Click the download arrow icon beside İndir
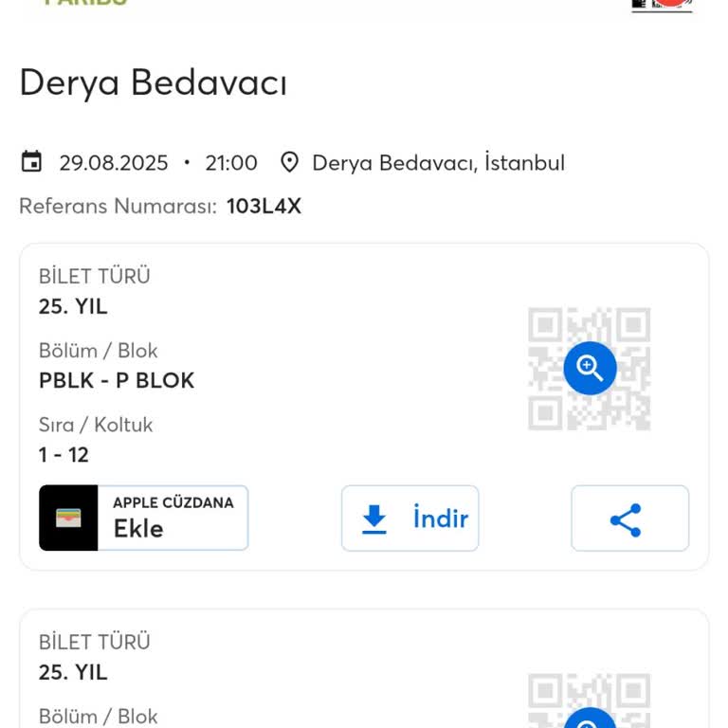Viewport: 728px width, 728px height. pyautogui.click(x=375, y=519)
